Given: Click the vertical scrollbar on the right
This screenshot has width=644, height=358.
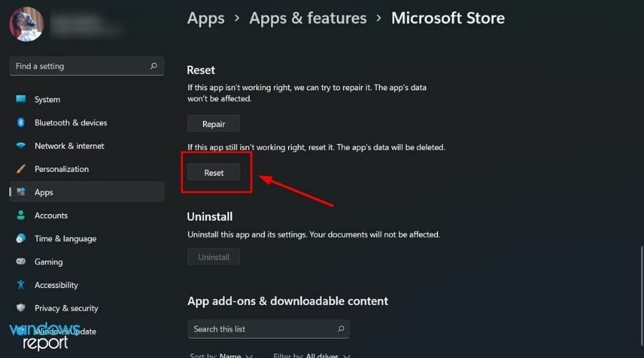Looking at the screenshot, I should [x=642, y=296].
